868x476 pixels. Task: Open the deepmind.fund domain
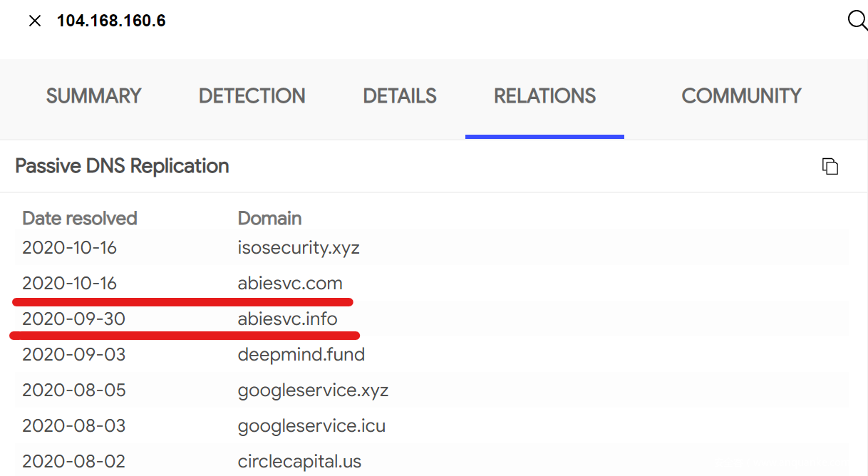coord(301,355)
